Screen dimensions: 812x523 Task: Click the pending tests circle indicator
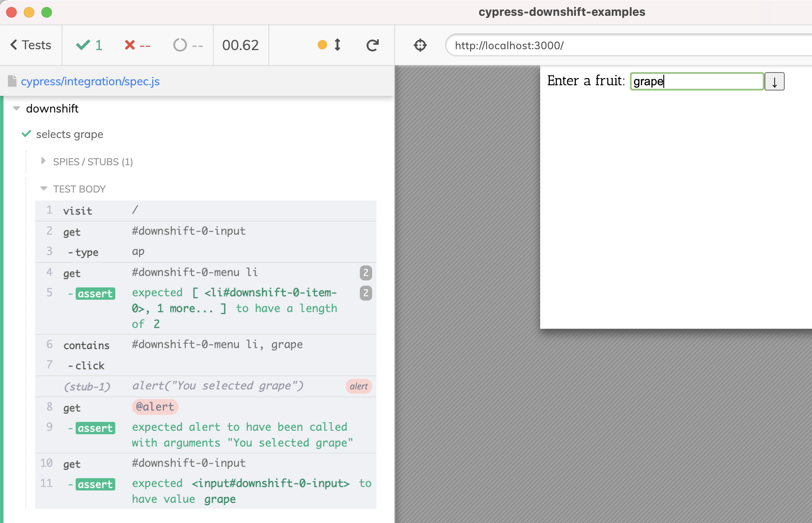click(188, 45)
